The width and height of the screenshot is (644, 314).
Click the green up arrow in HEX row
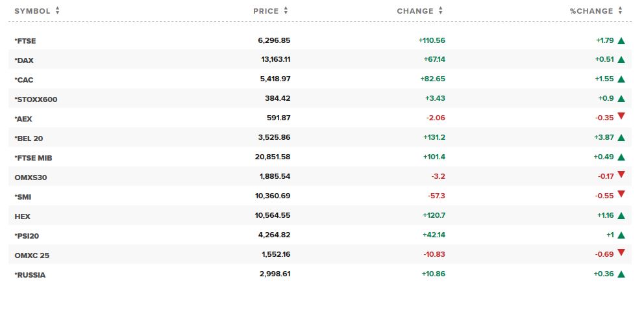(621, 215)
